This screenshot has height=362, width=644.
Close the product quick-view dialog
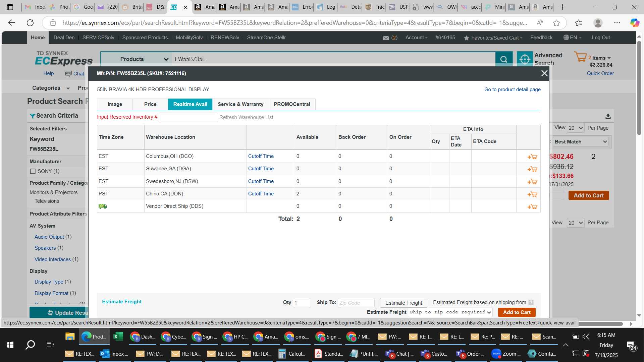pos(544,73)
